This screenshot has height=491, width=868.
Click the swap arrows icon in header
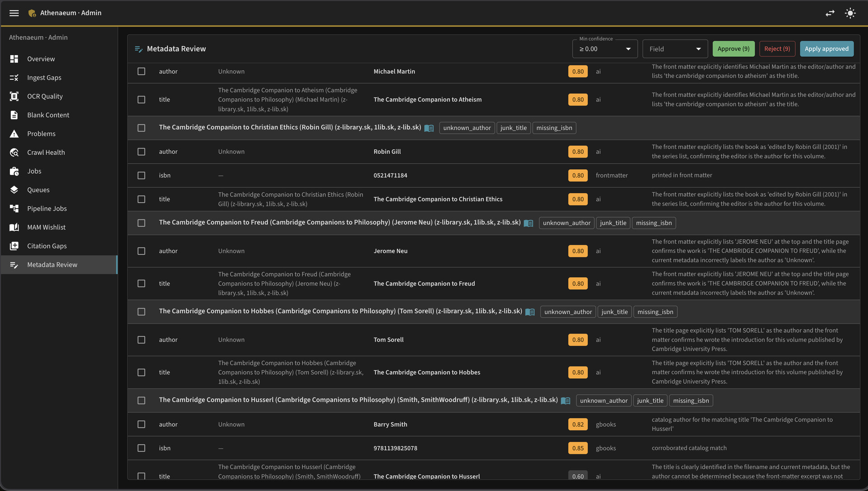click(830, 13)
